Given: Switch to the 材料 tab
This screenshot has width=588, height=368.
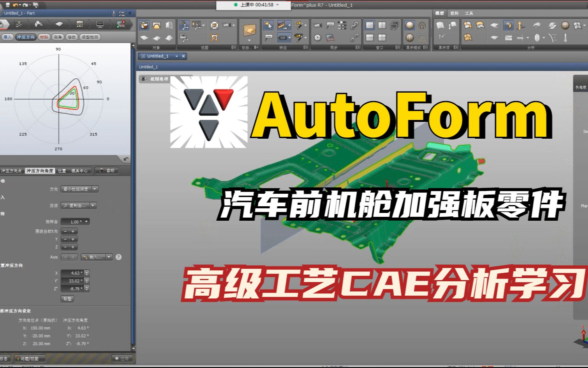Looking at the screenshot, I should (44, 37).
